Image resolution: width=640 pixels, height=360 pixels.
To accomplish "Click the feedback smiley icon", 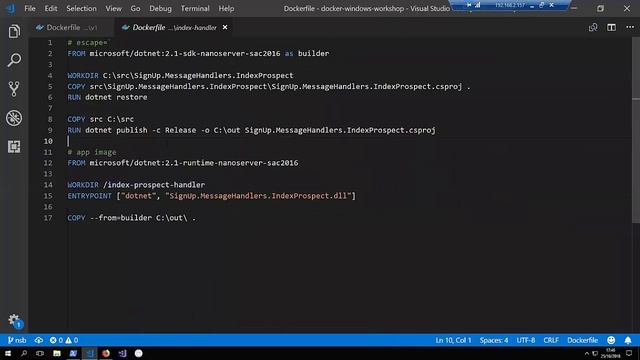I will point(611,340).
